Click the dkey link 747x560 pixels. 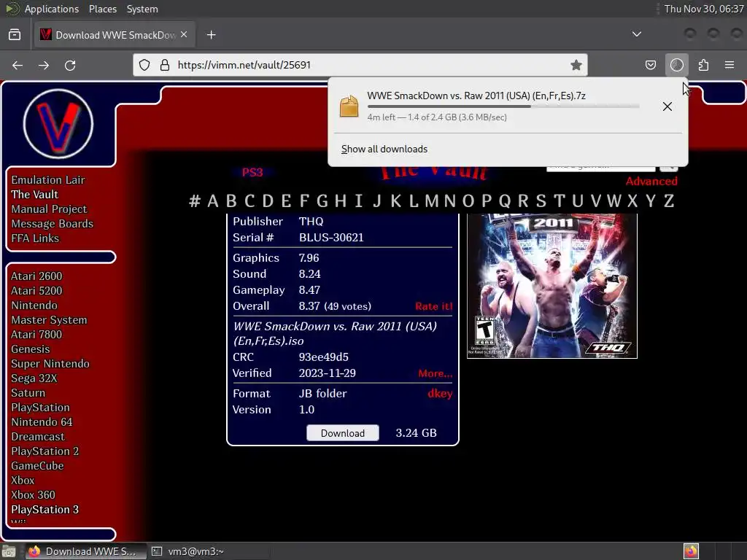point(440,393)
